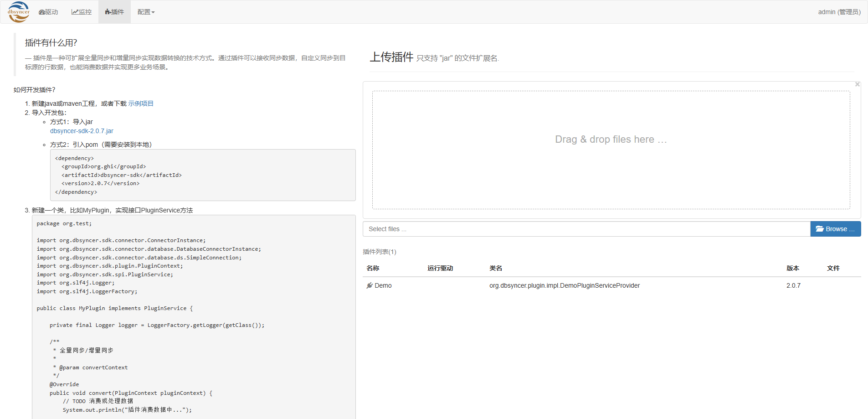Click the drag & drop files area
Image resolution: width=868 pixels, height=419 pixels.
tap(611, 150)
